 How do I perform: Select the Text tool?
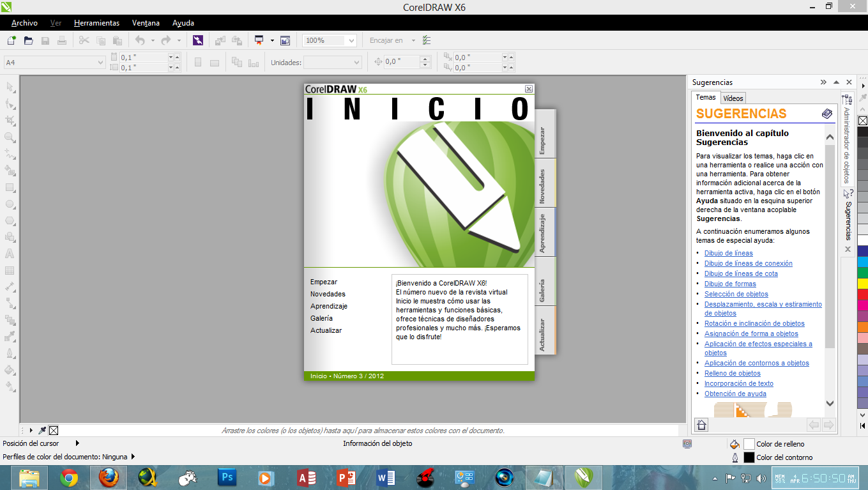[x=10, y=254]
